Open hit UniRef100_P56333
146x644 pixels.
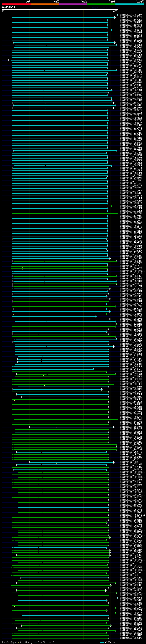[x=131, y=77]
